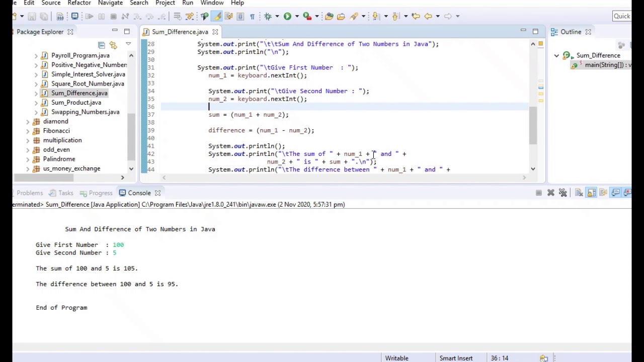
Task: Toggle Show Whitespace Characters pilcrow icon
Action: tap(252, 17)
